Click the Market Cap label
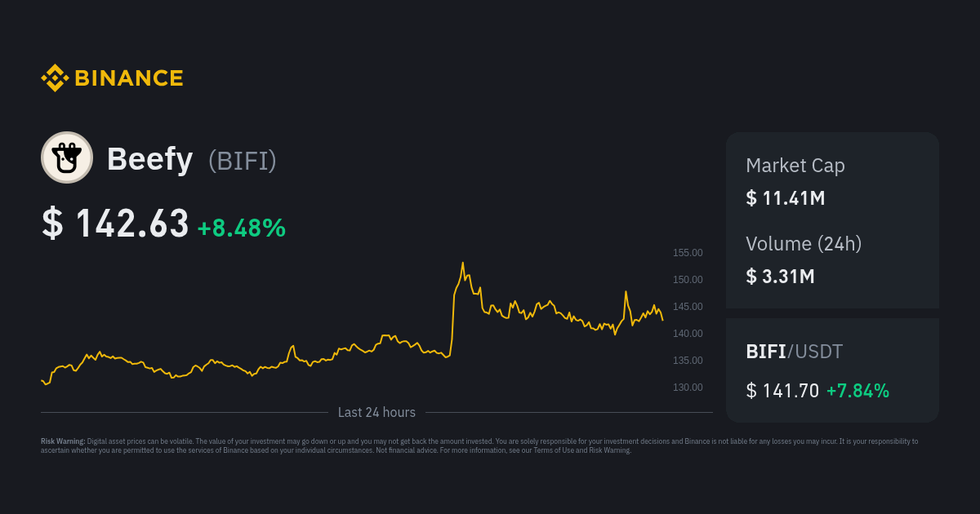This screenshot has height=514, width=980. click(795, 166)
